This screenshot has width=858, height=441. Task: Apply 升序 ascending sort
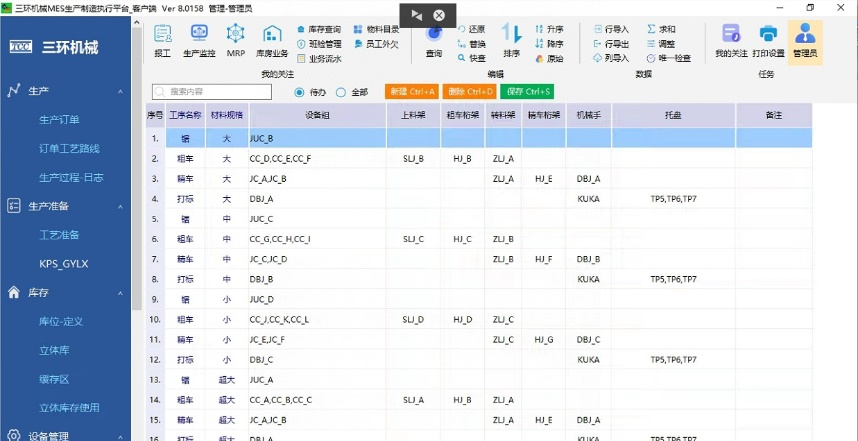coord(549,29)
